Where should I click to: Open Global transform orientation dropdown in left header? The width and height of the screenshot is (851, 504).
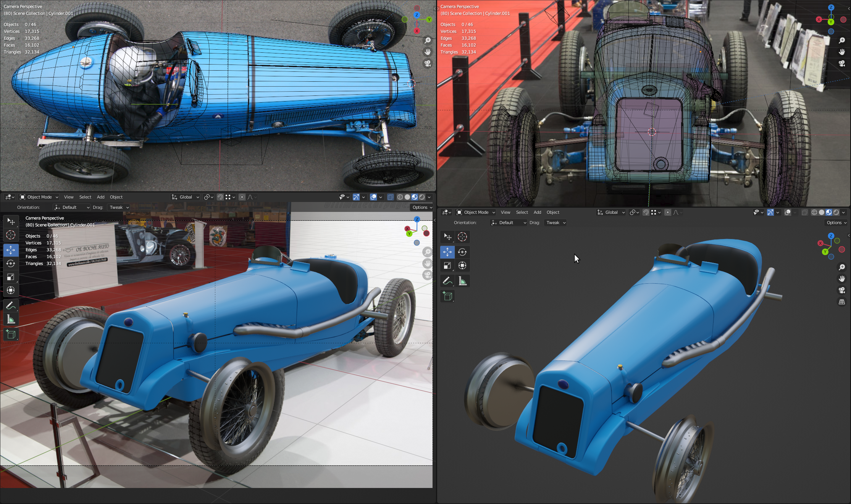pos(186,197)
